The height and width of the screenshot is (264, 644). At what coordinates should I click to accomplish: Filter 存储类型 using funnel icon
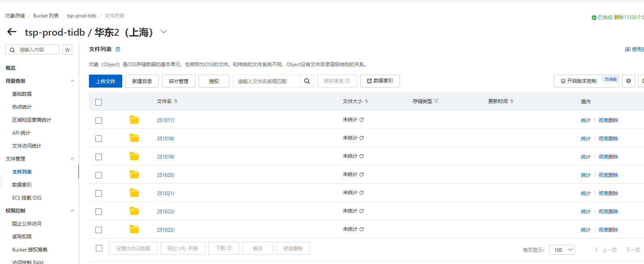coord(436,101)
